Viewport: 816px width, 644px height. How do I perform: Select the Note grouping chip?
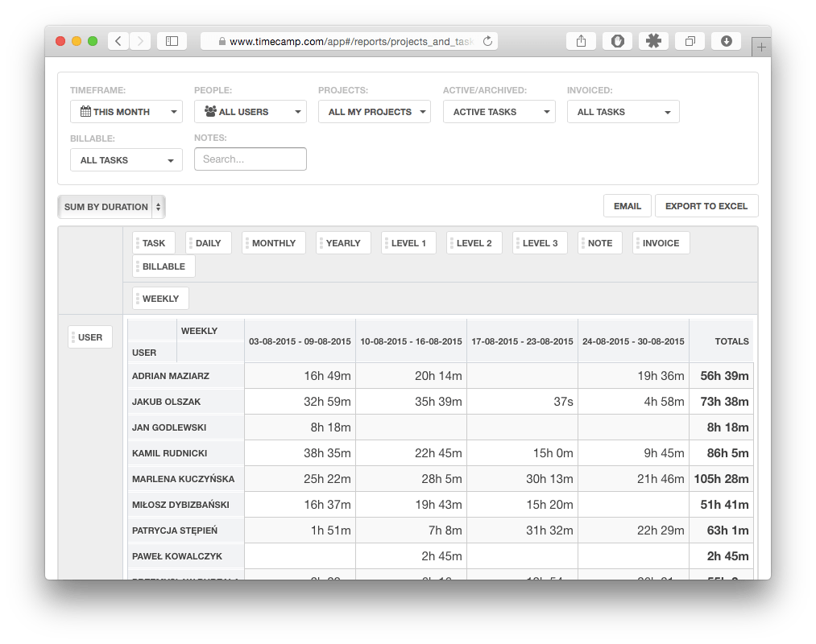600,243
